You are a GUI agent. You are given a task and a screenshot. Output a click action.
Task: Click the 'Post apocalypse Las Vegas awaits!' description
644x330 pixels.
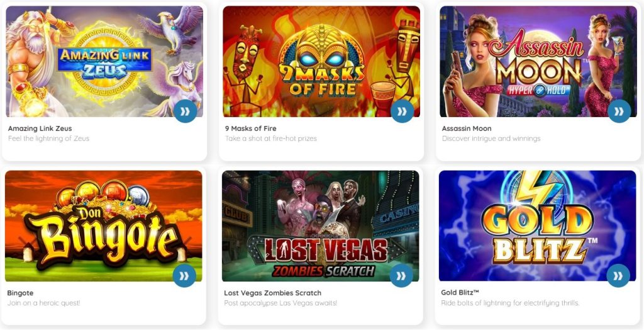[x=280, y=304]
